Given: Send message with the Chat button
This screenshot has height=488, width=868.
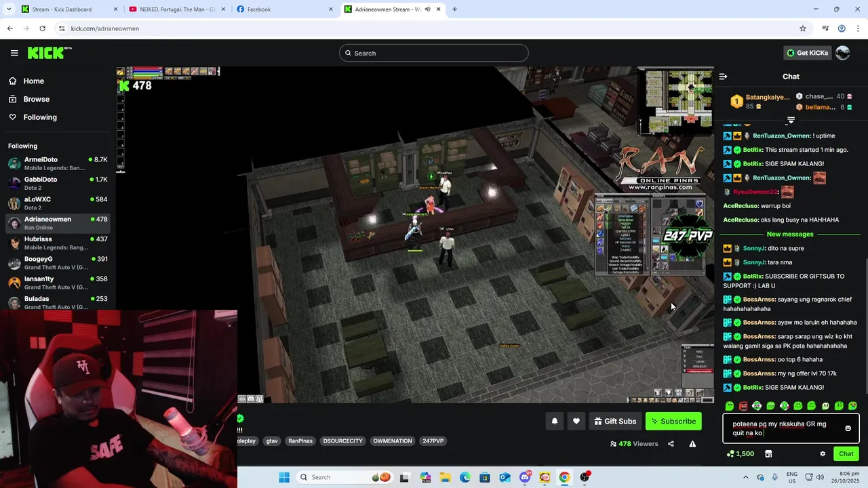Looking at the screenshot, I should pyautogui.click(x=846, y=454).
